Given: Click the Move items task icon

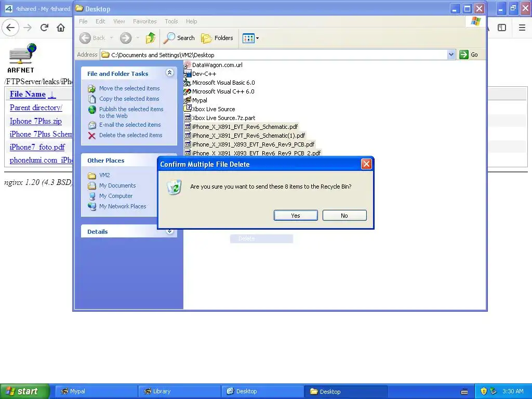Looking at the screenshot, I should point(91,88).
